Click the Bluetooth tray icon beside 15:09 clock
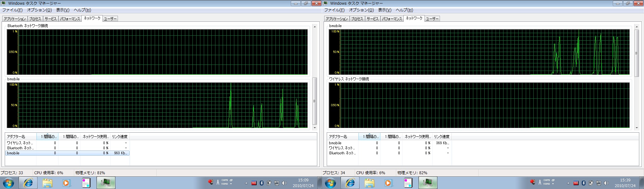Viewport: 644px width, 189px height. [x=262, y=183]
